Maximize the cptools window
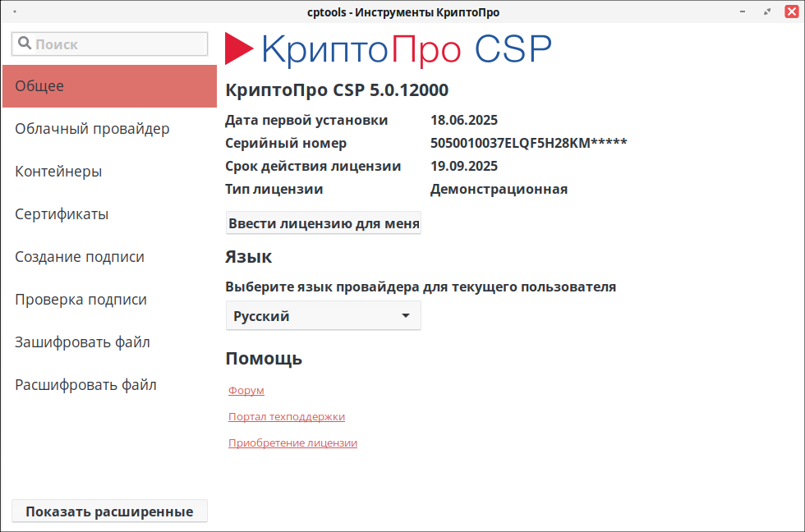 [x=767, y=11]
